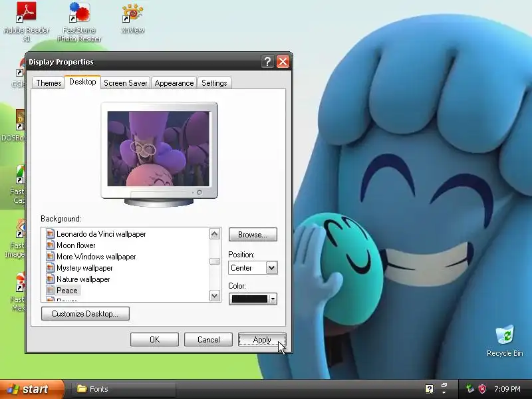532x399 pixels.
Task: Click Customize Desktop... button
Action: click(x=85, y=313)
